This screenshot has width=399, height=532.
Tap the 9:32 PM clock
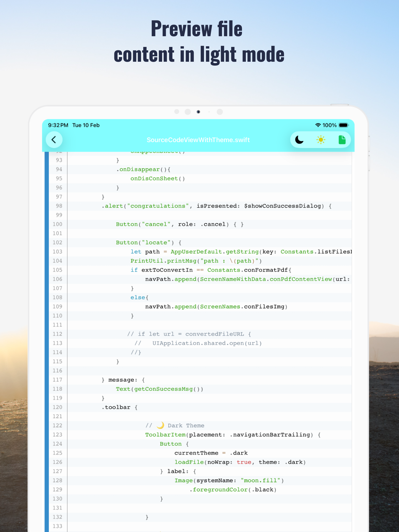pos(58,125)
